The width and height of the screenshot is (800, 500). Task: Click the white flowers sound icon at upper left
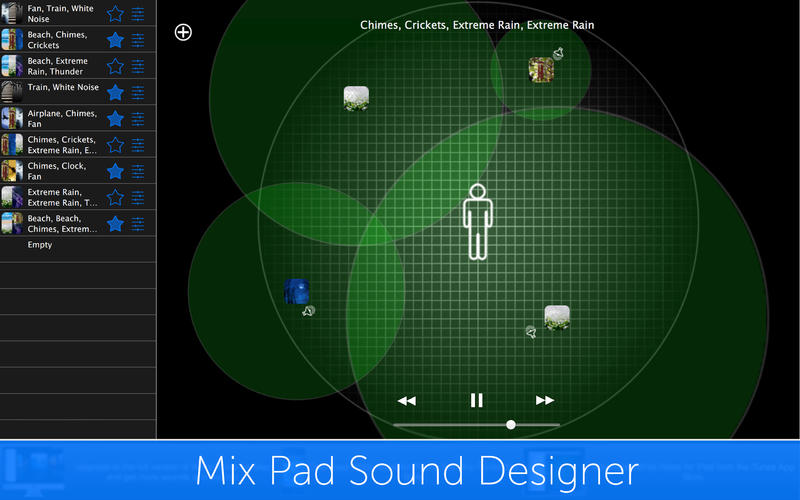357,97
